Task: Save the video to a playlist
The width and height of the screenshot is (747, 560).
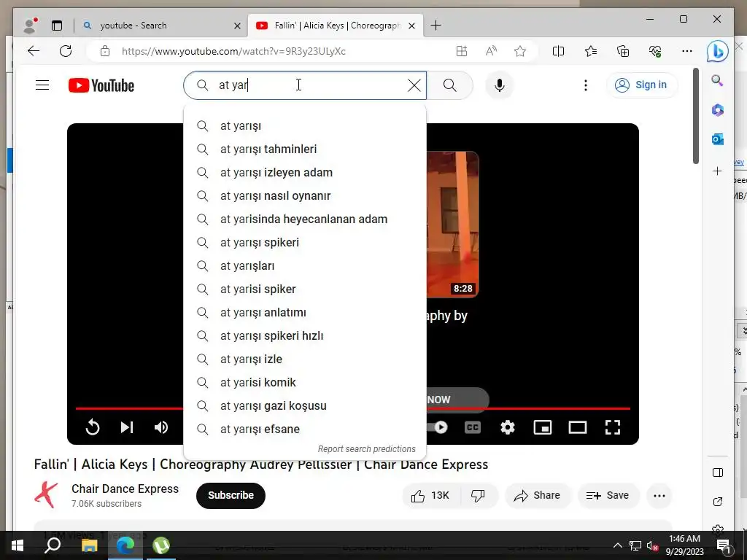Action: tap(608, 496)
